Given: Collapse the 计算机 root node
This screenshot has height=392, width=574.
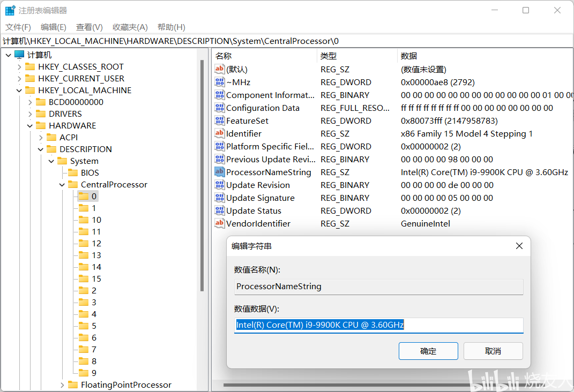Looking at the screenshot, I should coord(9,55).
